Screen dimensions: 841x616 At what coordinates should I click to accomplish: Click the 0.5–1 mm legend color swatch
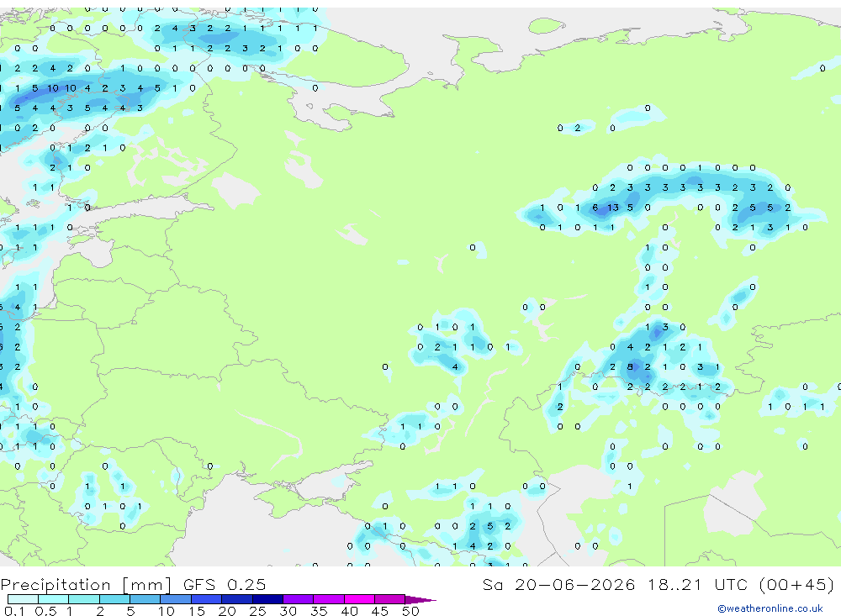53,599
